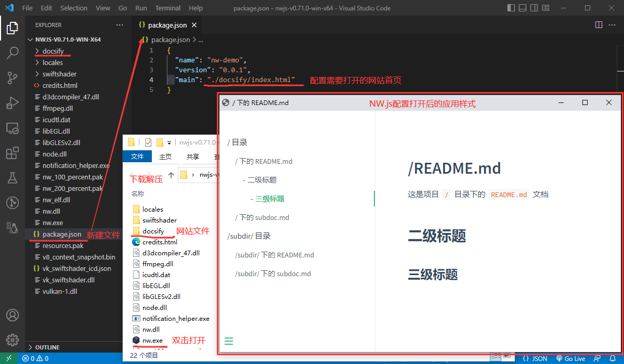This screenshot has height=364, width=624.
Task: Toggle the docsify sidebar hamburger button
Action: pyautogui.click(x=229, y=341)
